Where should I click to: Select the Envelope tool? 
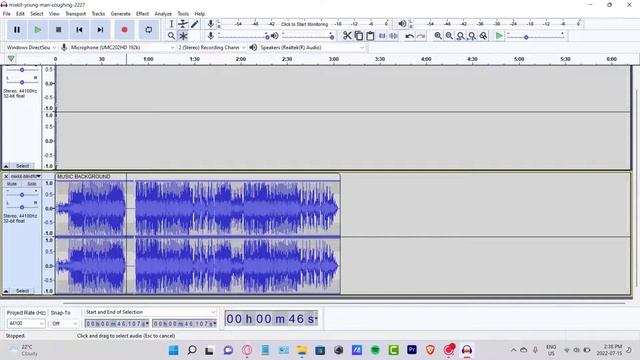coord(183,24)
